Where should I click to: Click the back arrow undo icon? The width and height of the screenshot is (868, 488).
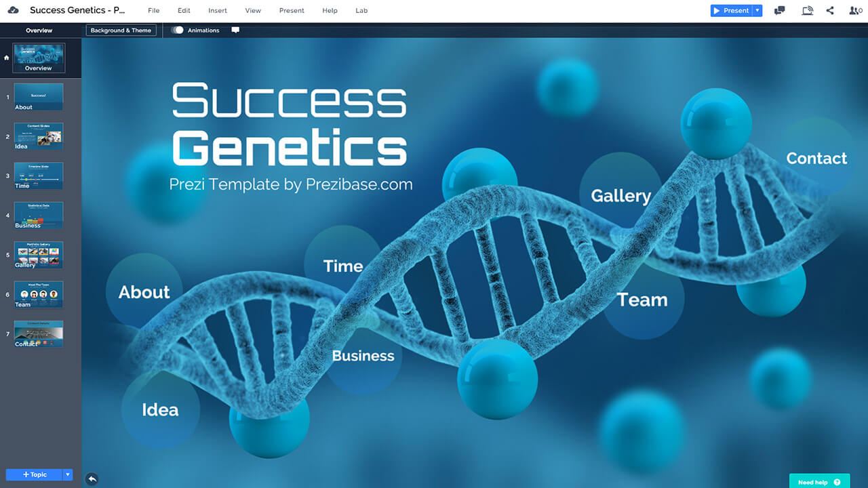click(x=92, y=479)
